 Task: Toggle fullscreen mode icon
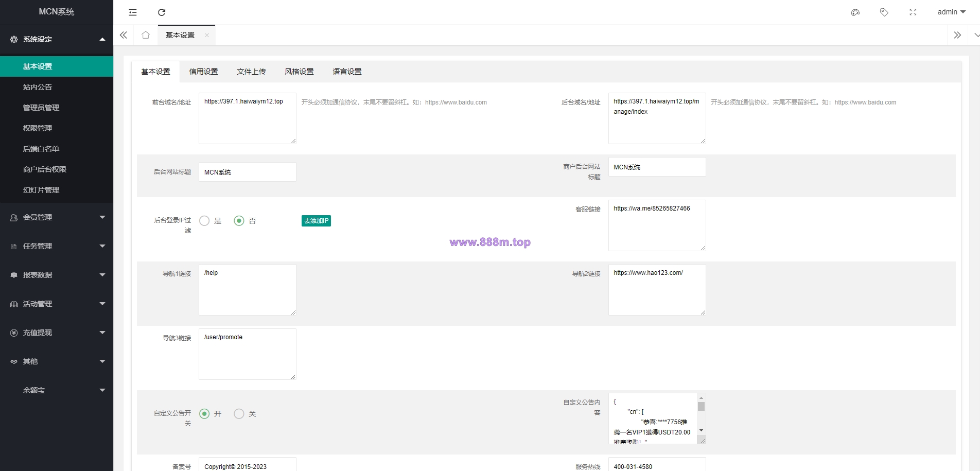pos(913,12)
